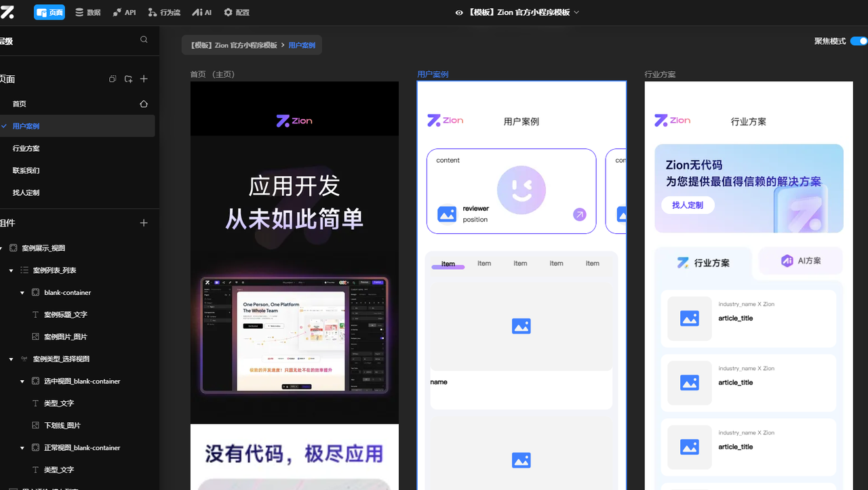Click the plus icon next to 组件

coord(144,222)
